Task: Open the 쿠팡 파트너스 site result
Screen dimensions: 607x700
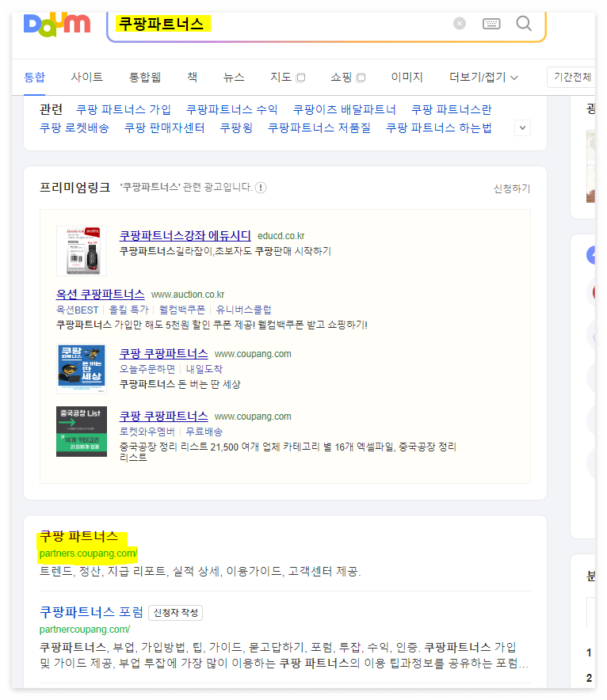Action: coord(78,536)
